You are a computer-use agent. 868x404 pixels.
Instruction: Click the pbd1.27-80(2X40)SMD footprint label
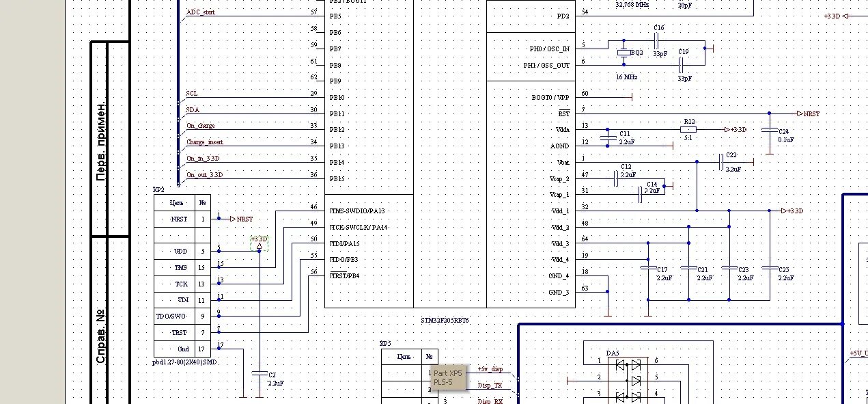pos(184,361)
